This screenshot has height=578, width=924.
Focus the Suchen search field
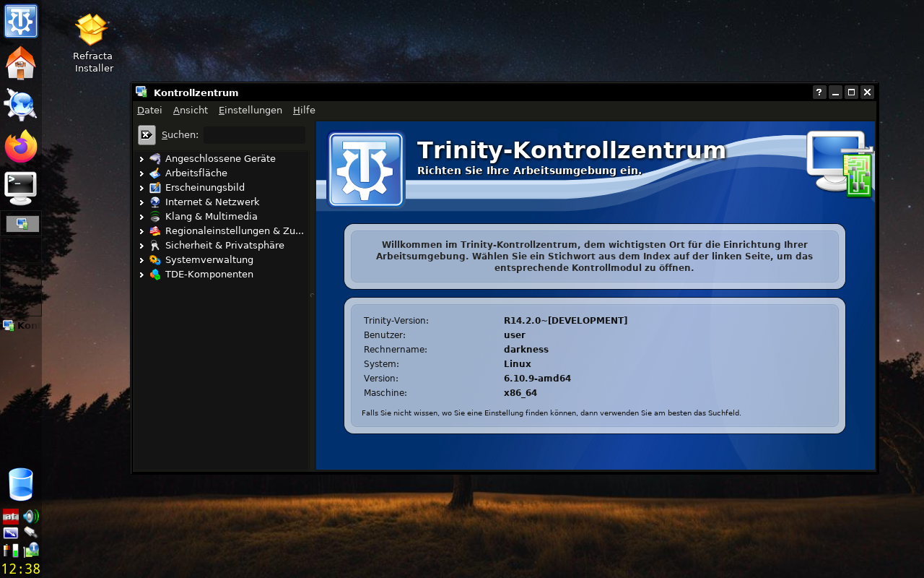click(254, 135)
